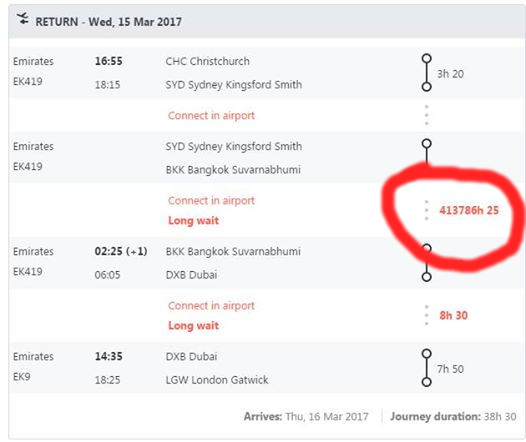Click the 16:55 departure time from Christchurch

click(x=108, y=61)
